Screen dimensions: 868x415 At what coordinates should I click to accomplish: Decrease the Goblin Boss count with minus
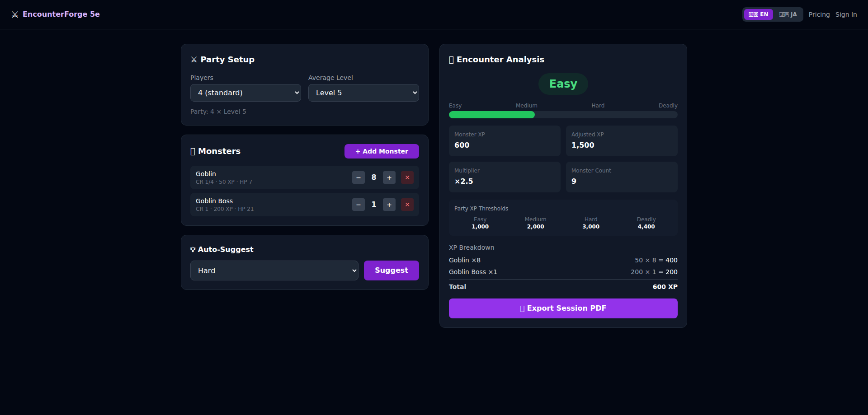(359, 205)
